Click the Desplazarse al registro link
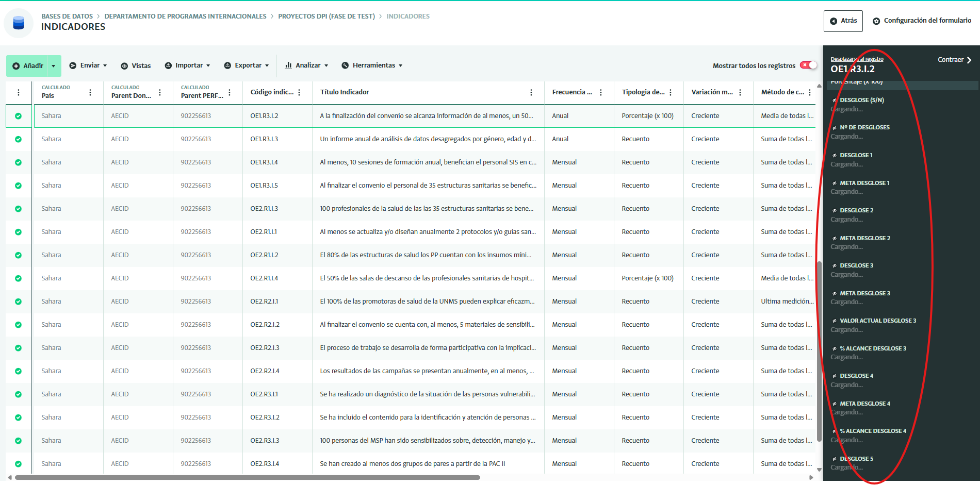The width and height of the screenshot is (980, 485). pyautogui.click(x=857, y=59)
